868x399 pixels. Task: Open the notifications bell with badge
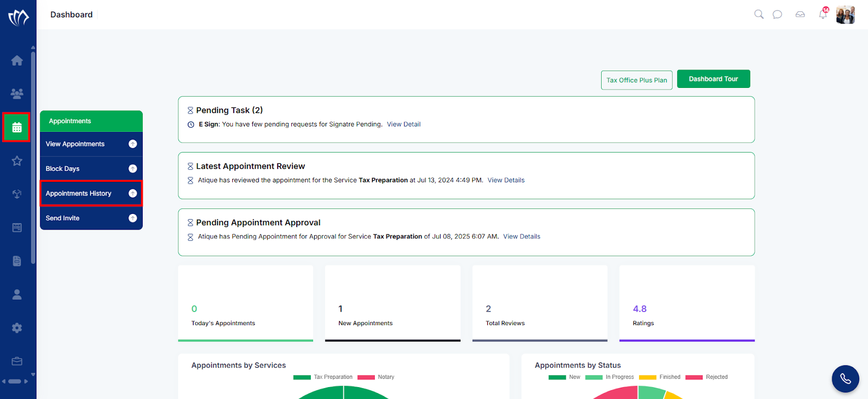click(824, 13)
